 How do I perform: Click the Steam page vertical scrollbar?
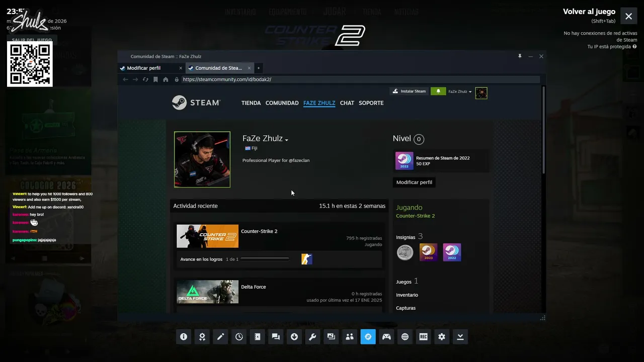pyautogui.click(x=543, y=131)
